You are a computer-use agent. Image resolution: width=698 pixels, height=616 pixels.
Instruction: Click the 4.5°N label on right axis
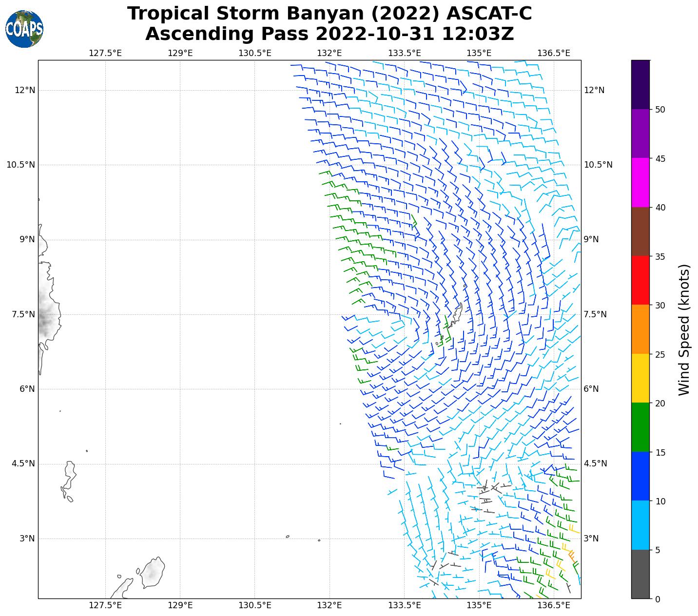pyautogui.click(x=595, y=463)
